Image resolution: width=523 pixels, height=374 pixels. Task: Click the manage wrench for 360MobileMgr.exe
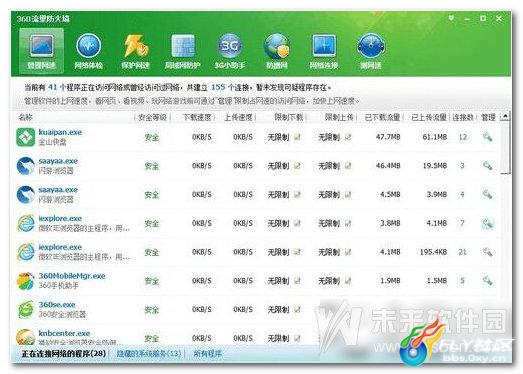point(487,281)
